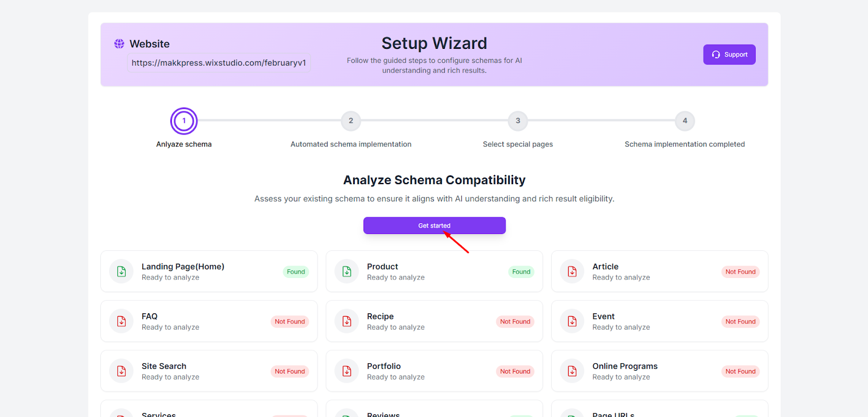Click the Portfolio schema file icon
Image resolution: width=868 pixels, height=417 pixels.
pos(347,371)
